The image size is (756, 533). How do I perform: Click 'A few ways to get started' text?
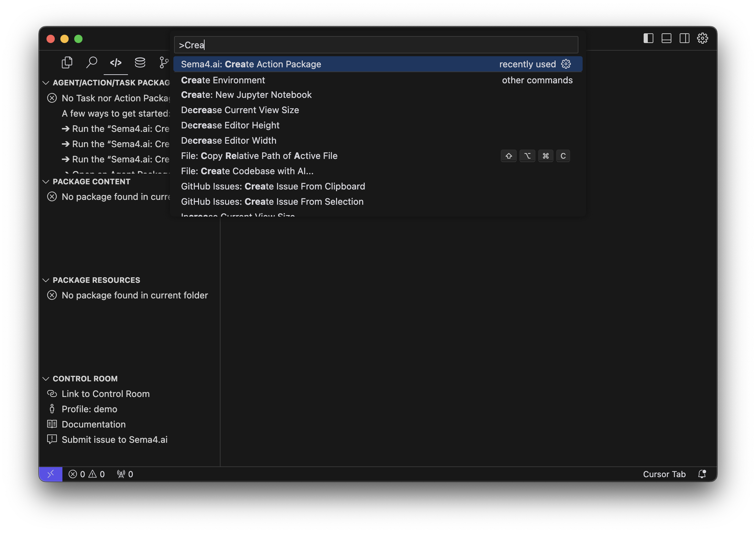tap(116, 113)
